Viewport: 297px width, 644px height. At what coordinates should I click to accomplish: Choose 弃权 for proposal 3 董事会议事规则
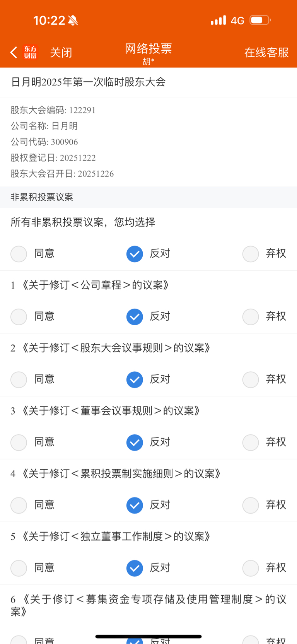click(x=251, y=442)
